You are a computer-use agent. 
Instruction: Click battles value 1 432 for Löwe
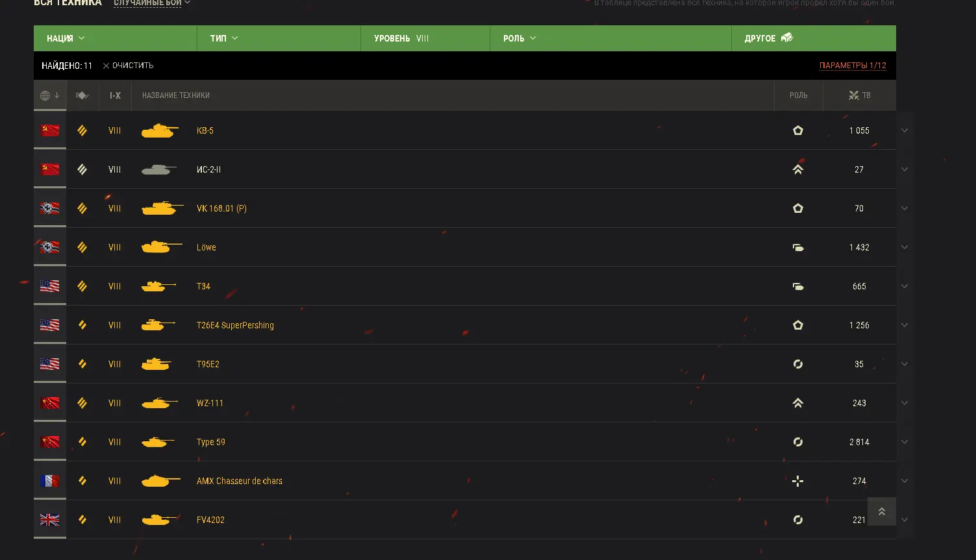click(859, 247)
